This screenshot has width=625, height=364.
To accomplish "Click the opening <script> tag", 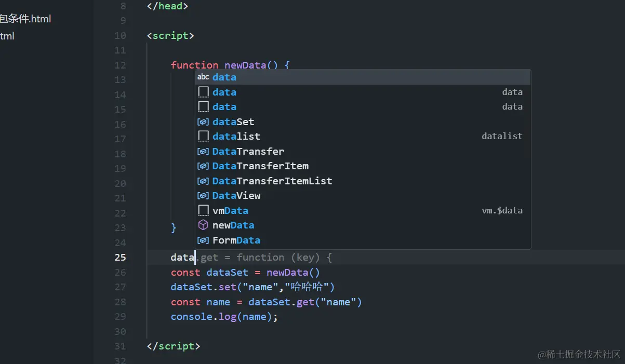I will 171,35.
